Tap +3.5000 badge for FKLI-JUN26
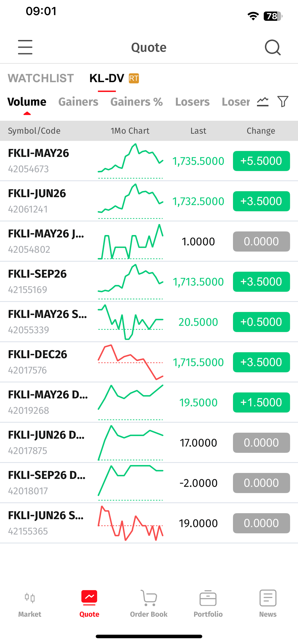 coord(261,201)
